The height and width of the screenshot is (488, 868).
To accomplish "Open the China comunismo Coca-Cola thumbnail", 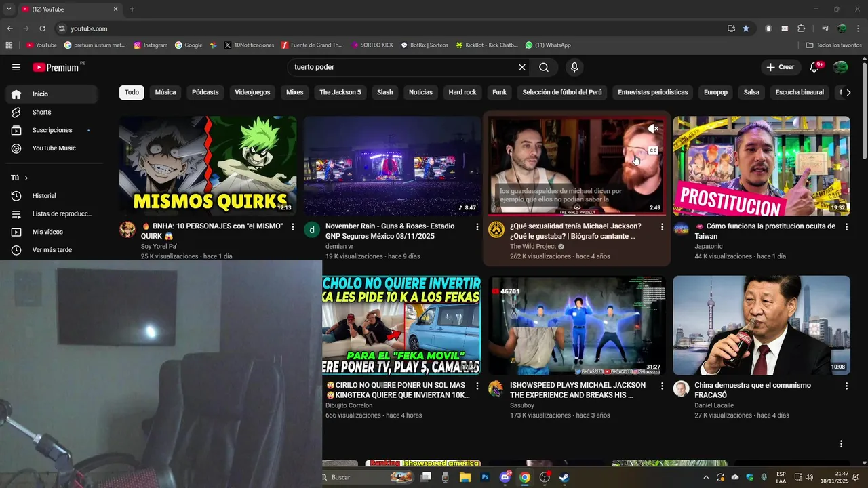I will point(762,325).
